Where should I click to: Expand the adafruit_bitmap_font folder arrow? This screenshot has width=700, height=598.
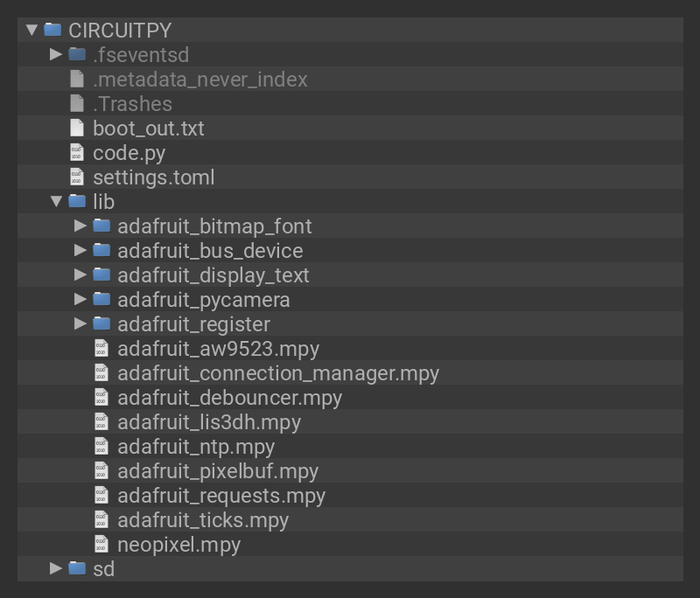(80, 226)
